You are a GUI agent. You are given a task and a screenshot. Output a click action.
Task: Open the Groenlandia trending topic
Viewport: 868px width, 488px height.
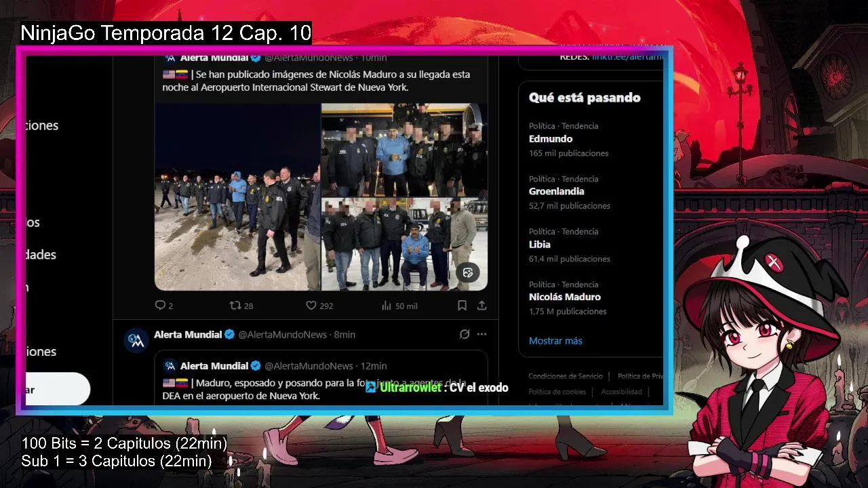click(x=557, y=191)
